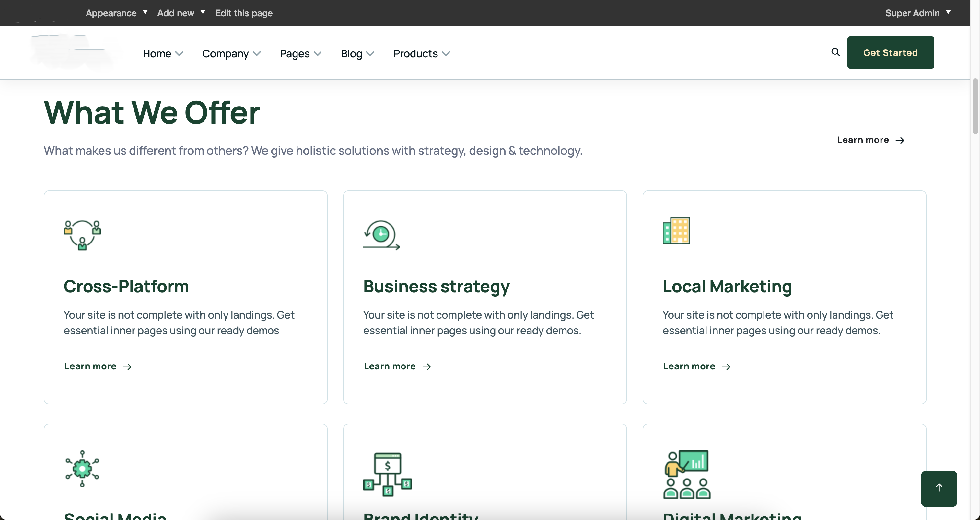The image size is (980, 520).
Task: Expand the Blog navigation dropdown
Action: point(357,54)
